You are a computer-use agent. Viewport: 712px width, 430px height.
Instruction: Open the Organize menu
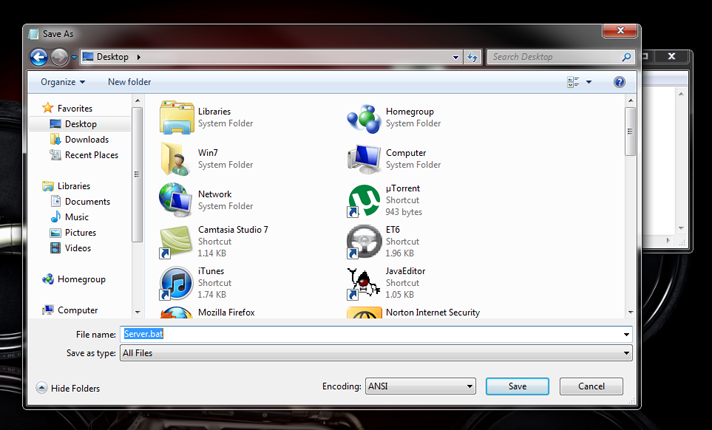click(63, 82)
